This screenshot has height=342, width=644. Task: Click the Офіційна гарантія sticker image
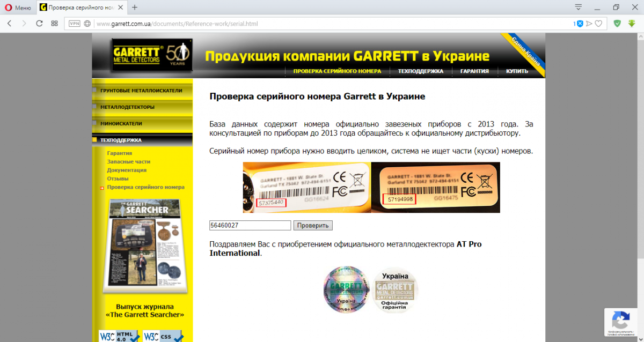(395, 290)
